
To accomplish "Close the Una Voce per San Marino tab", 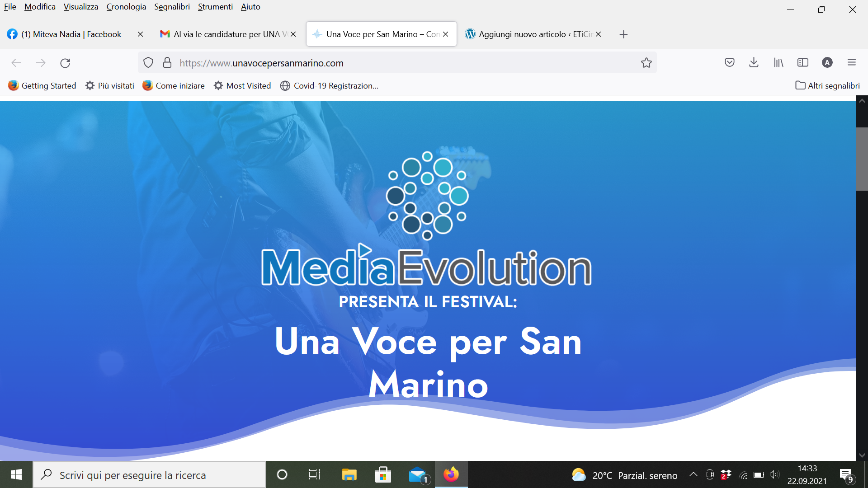I will click(x=445, y=34).
